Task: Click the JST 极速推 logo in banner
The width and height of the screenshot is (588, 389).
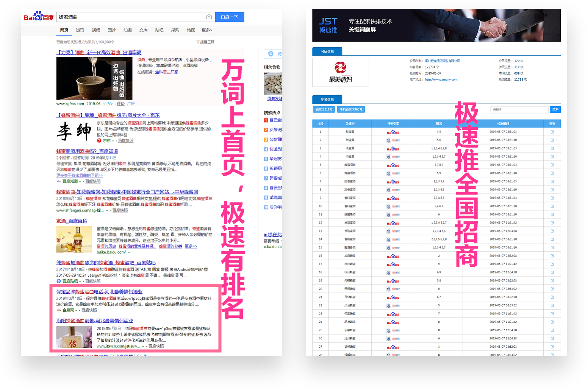Action: coord(328,25)
